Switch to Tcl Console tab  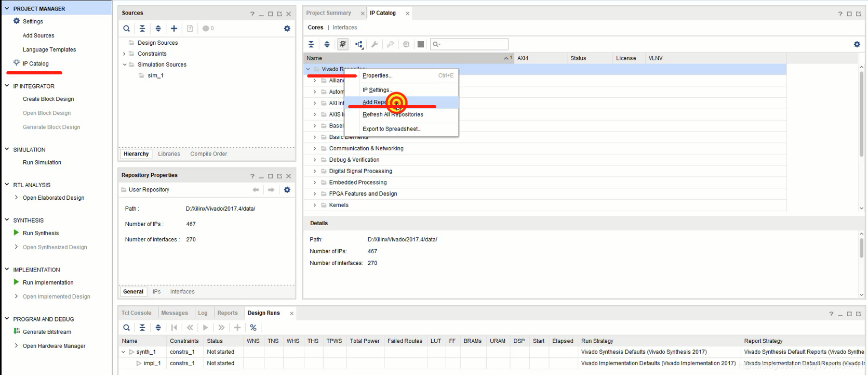coord(136,313)
